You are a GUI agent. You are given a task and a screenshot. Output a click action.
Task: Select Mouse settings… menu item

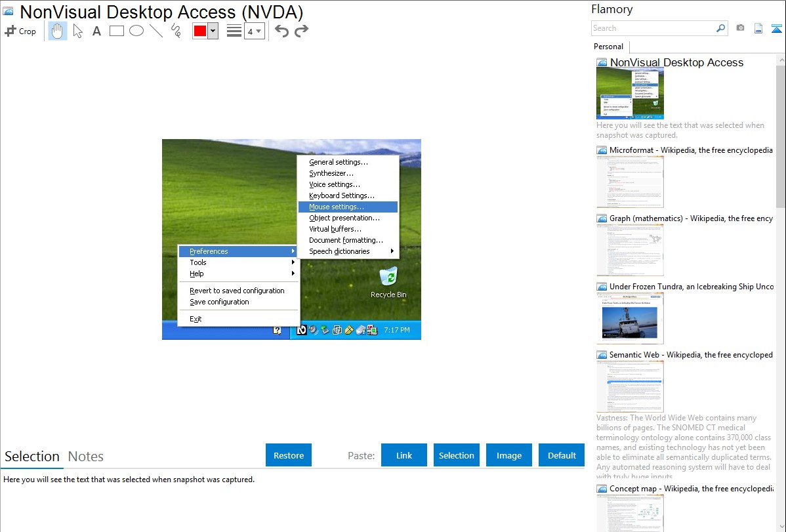(348, 207)
